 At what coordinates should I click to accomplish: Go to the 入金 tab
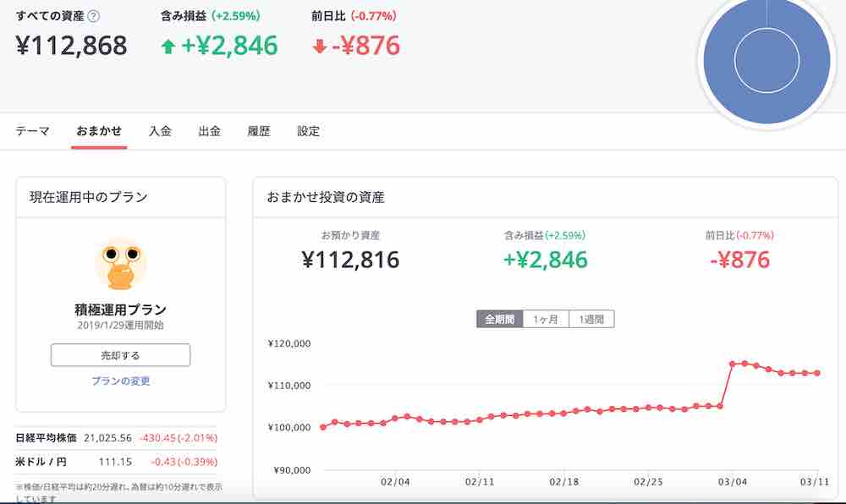click(160, 131)
